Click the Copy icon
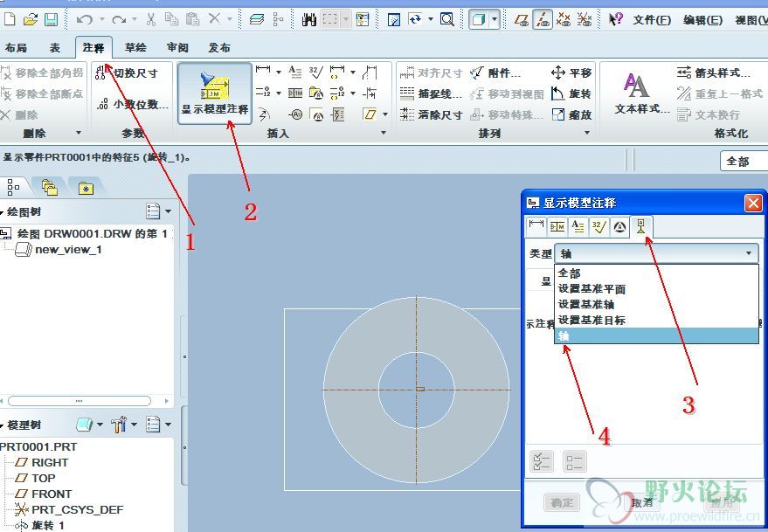 point(171,19)
